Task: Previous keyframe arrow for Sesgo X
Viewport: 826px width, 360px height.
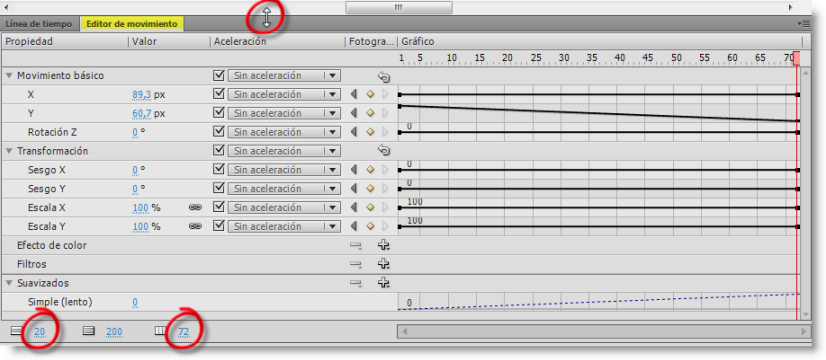Action: [x=354, y=170]
